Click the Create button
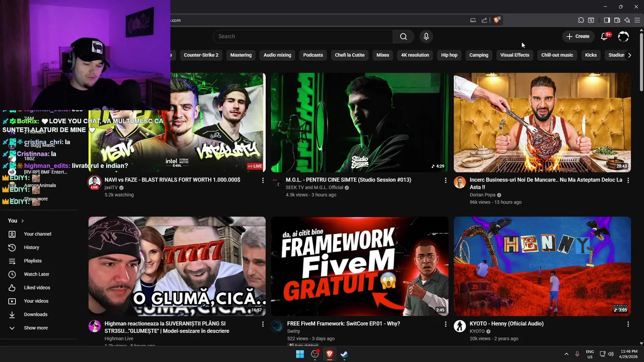This screenshot has width=644, height=362. click(578, 36)
